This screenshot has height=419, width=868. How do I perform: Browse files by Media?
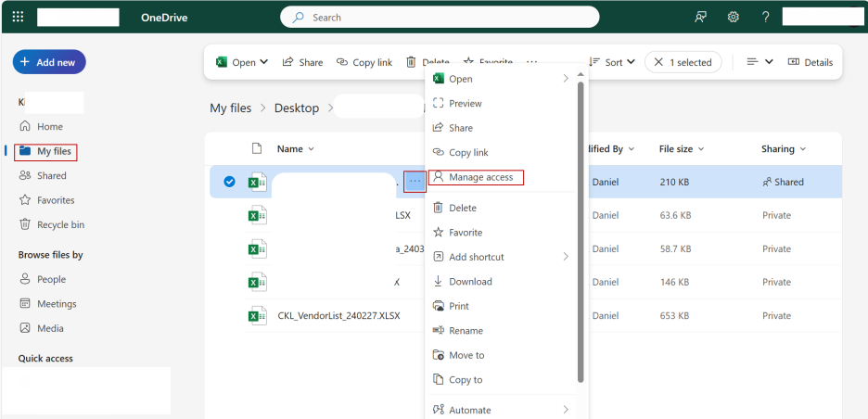coord(42,328)
